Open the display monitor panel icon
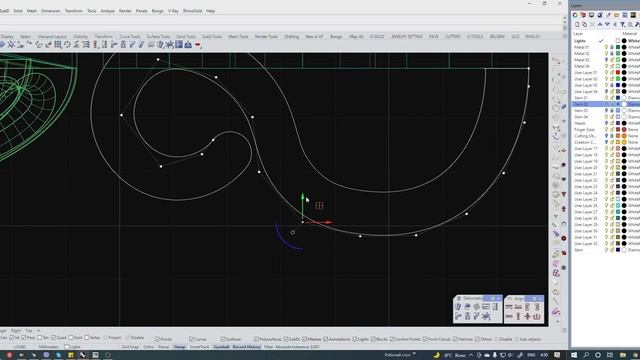The image size is (640, 360). click(x=591, y=15)
